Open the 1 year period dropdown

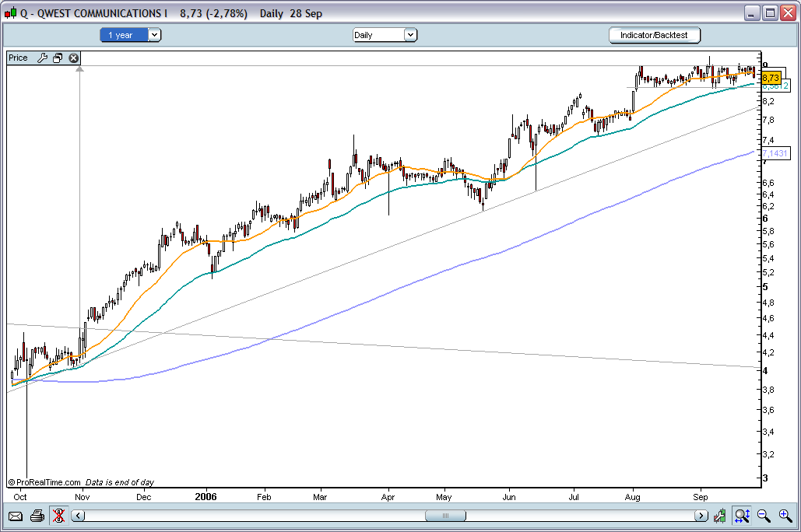click(154, 35)
